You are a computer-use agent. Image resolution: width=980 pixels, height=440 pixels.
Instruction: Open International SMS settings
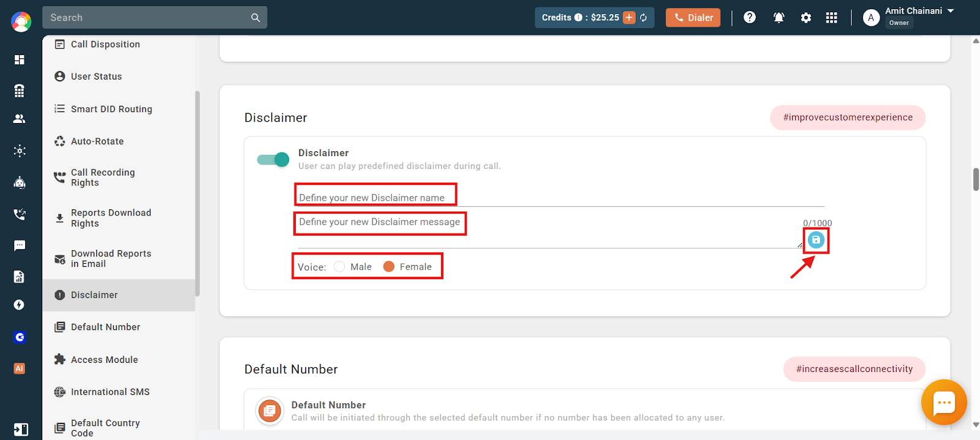click(x=119, y=392)
